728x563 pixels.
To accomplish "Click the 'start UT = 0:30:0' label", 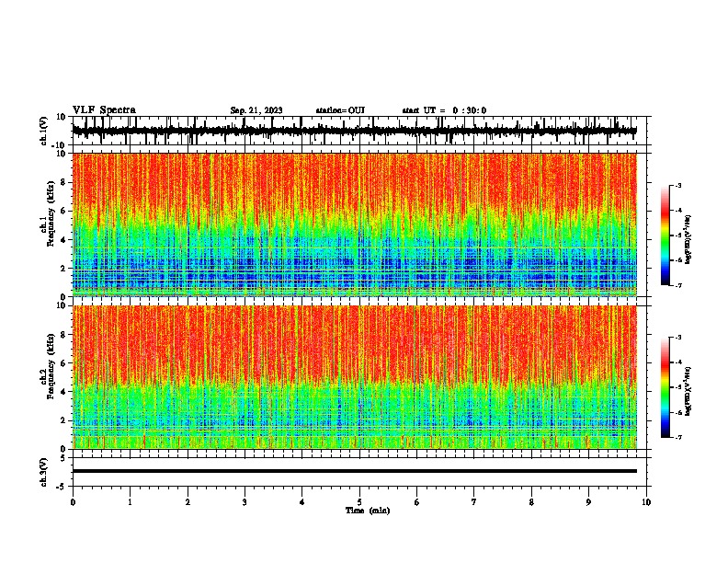I will 444,110.
